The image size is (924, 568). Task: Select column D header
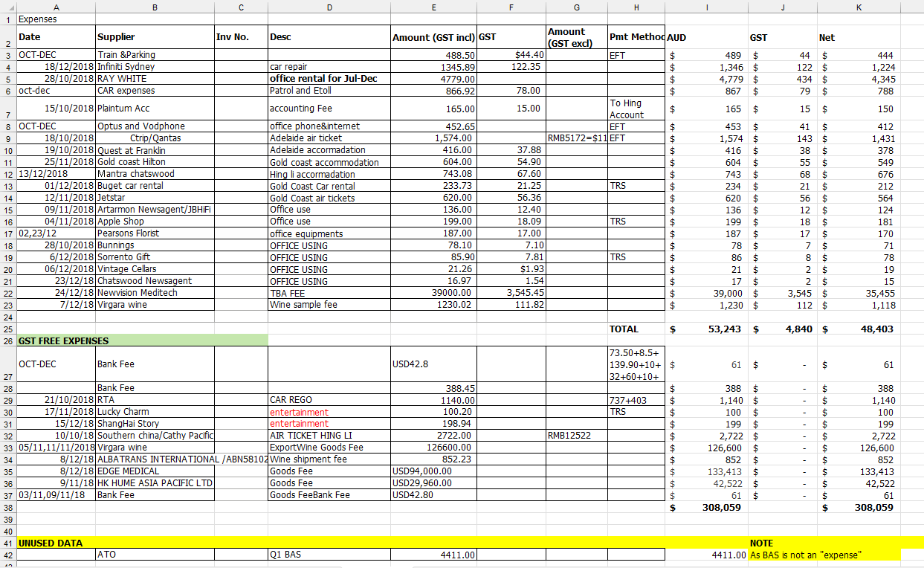pos(329,7)
